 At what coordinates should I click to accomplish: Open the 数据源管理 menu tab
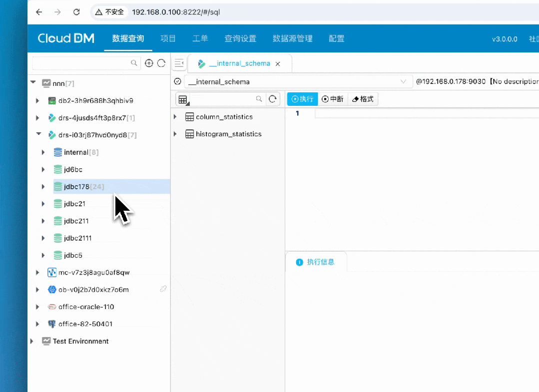[293, 38]
